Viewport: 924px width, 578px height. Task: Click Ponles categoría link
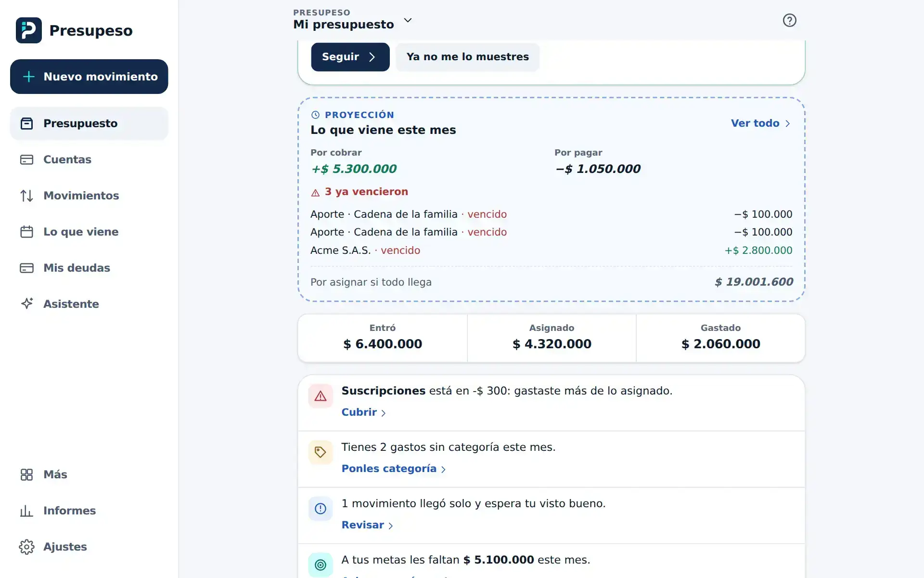[394, 469]
